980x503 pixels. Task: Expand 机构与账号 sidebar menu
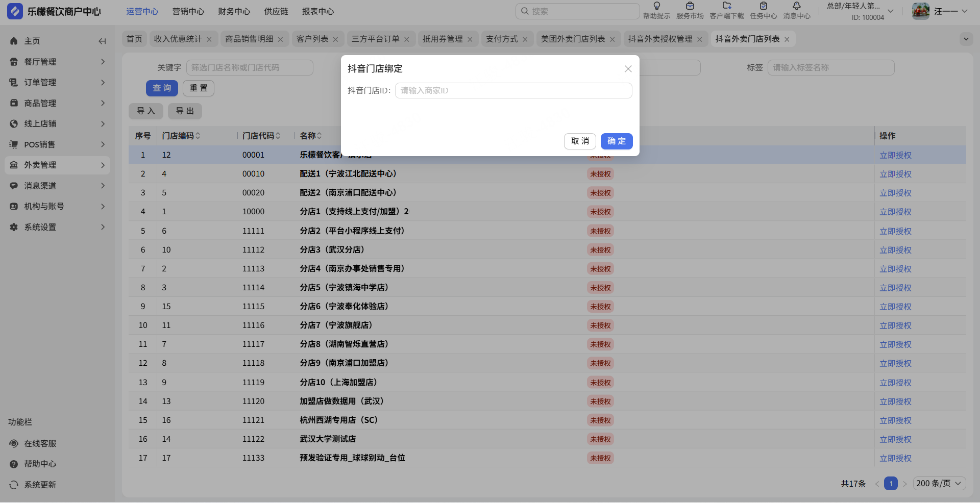coord(57,207)
